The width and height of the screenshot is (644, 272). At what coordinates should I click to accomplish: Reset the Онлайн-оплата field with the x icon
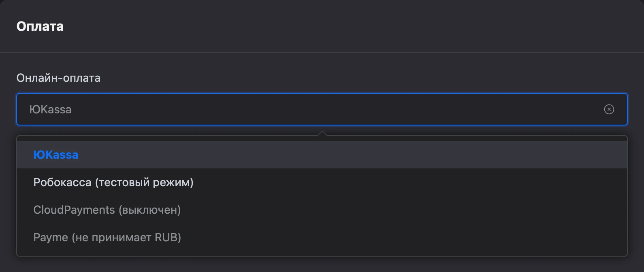coord(609,109)
